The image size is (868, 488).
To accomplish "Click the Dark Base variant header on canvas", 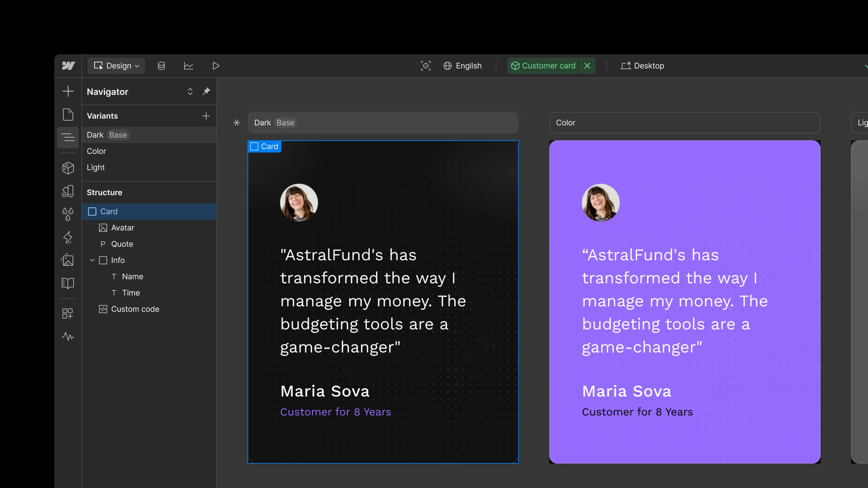I will pos(383,123).
